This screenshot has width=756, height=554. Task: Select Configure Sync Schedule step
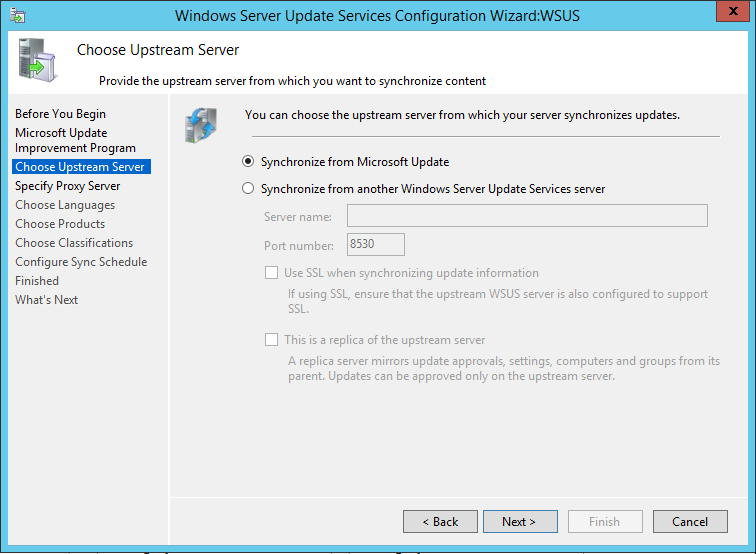click(x=81, y=262)
